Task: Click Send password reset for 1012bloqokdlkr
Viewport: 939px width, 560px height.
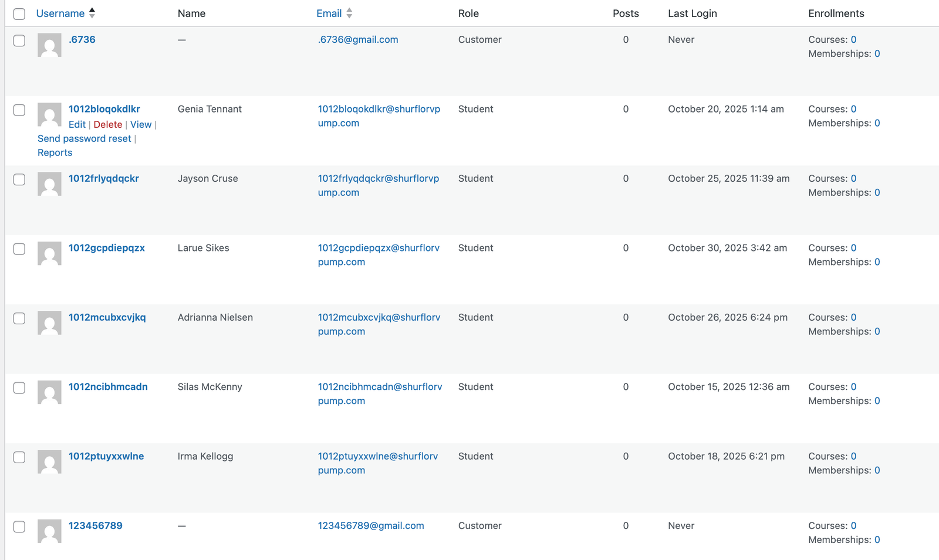Action: [x=84, y=138]
